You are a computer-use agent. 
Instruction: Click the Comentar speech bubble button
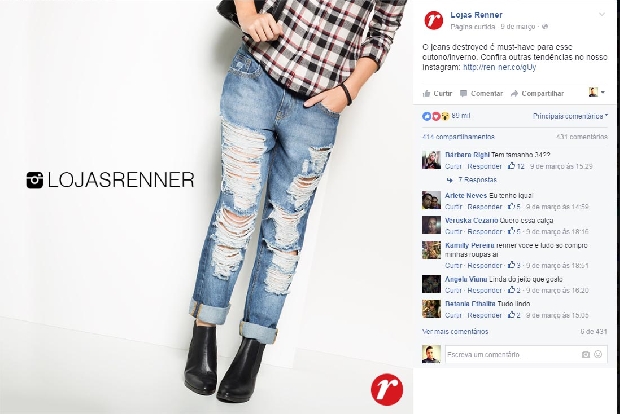pos(481,93)
